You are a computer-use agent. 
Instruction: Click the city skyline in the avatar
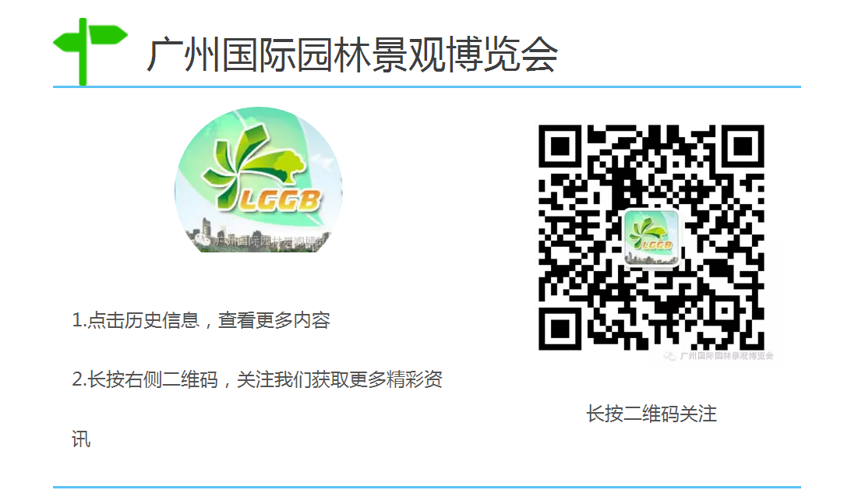coord(259,238)
